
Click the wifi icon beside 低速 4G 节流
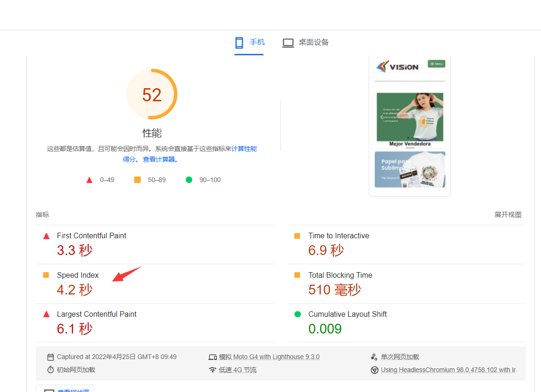[x=213, y=370]
